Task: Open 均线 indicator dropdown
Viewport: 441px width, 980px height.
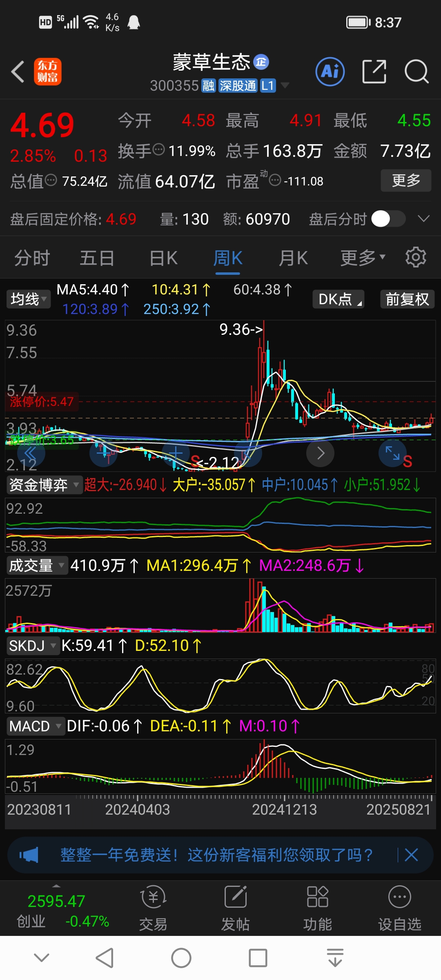Action: (28, 299)
